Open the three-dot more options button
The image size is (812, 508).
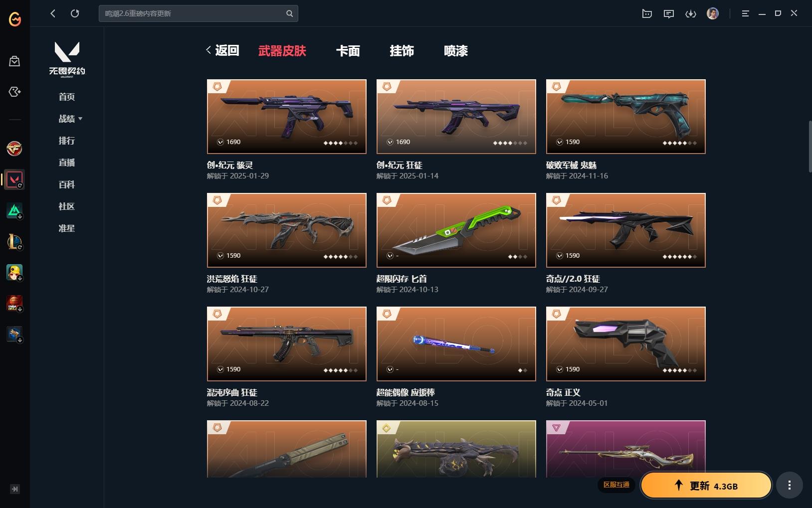[x=789, y=485]
